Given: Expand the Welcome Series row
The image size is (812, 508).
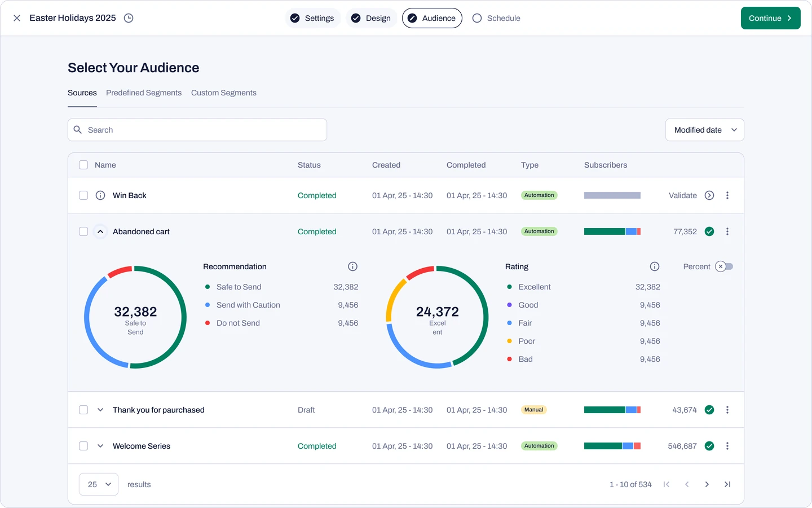Looking at the screenshot, I should click(100, 446).
